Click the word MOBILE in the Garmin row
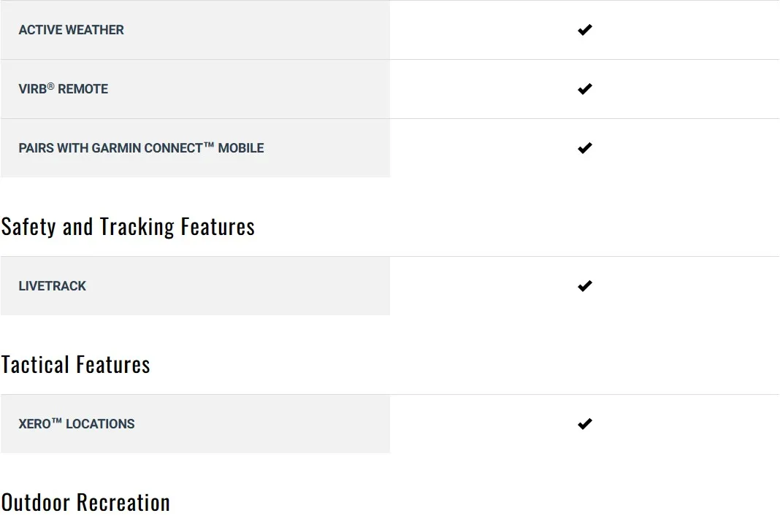 (241, 148)
